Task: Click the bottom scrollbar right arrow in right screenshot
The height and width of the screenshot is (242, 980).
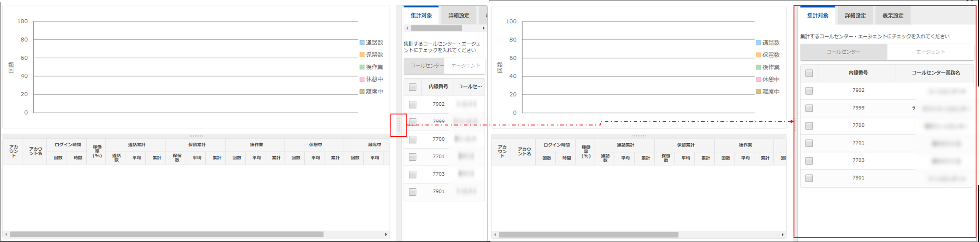Action: tap(783, 235)
